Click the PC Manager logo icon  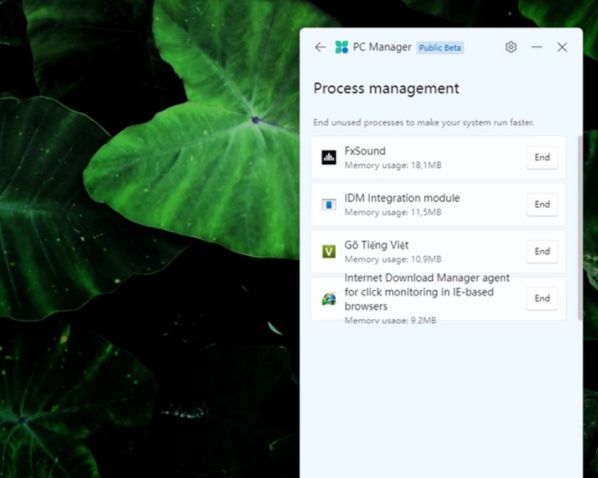341,47
